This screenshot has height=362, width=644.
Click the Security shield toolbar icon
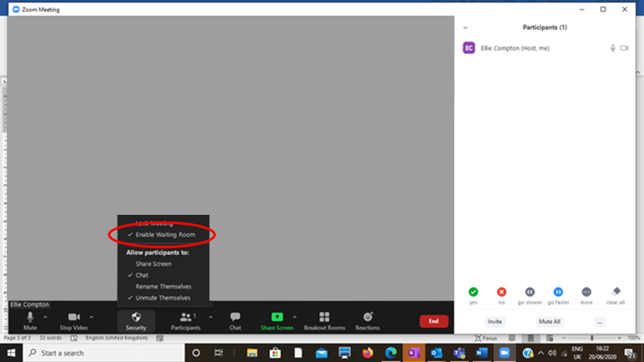[136, 317]
